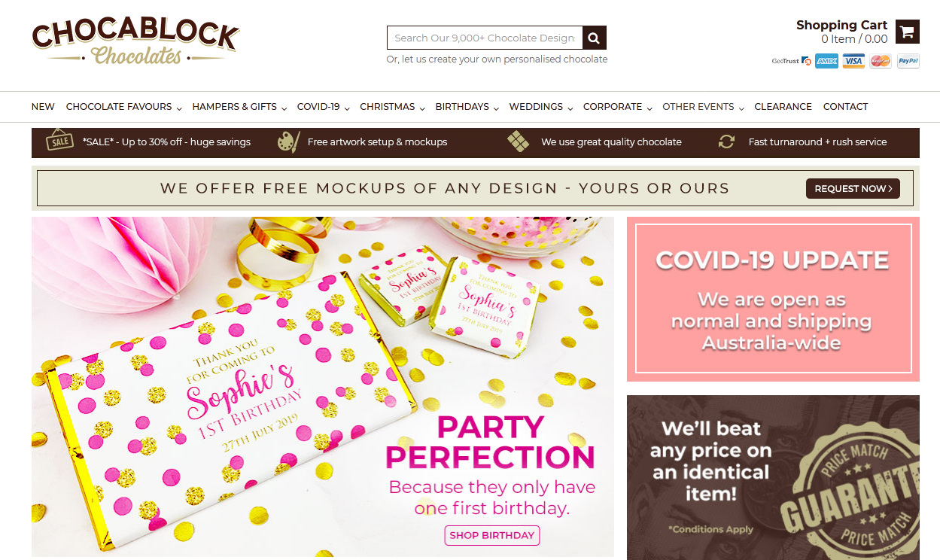Open the Contact menu item
This screenshot has height=560, width=940.
(x=845, y=107)
